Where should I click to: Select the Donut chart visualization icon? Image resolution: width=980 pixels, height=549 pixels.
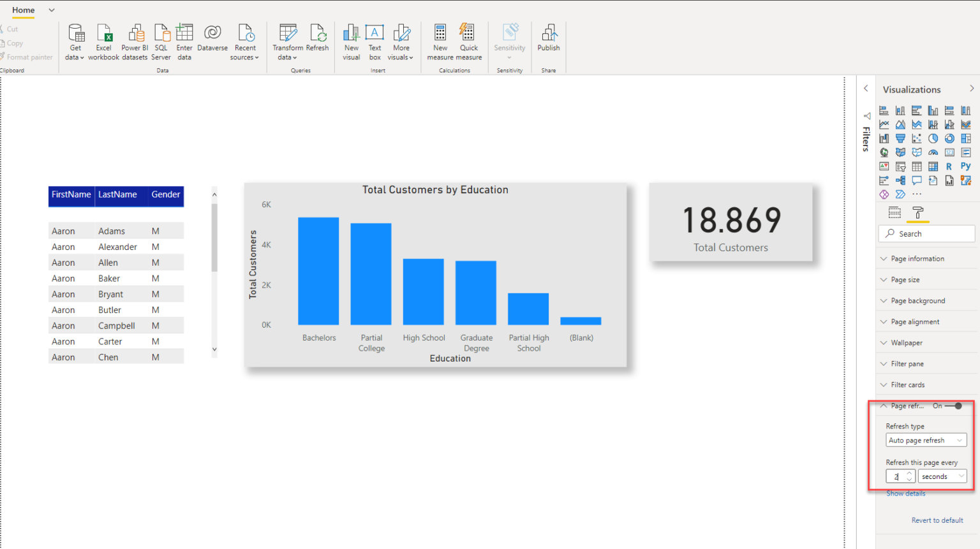pos(949,138)
